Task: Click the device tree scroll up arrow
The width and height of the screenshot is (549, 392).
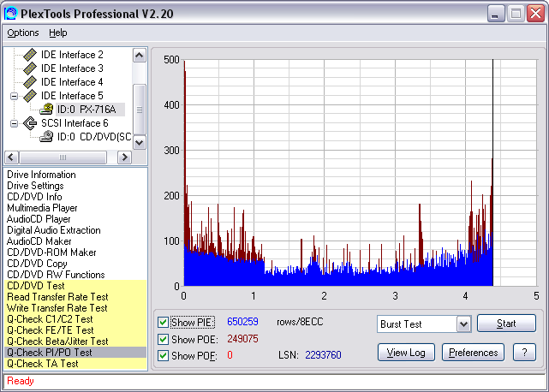Action: pyautogui.click(x=140, y=56)
